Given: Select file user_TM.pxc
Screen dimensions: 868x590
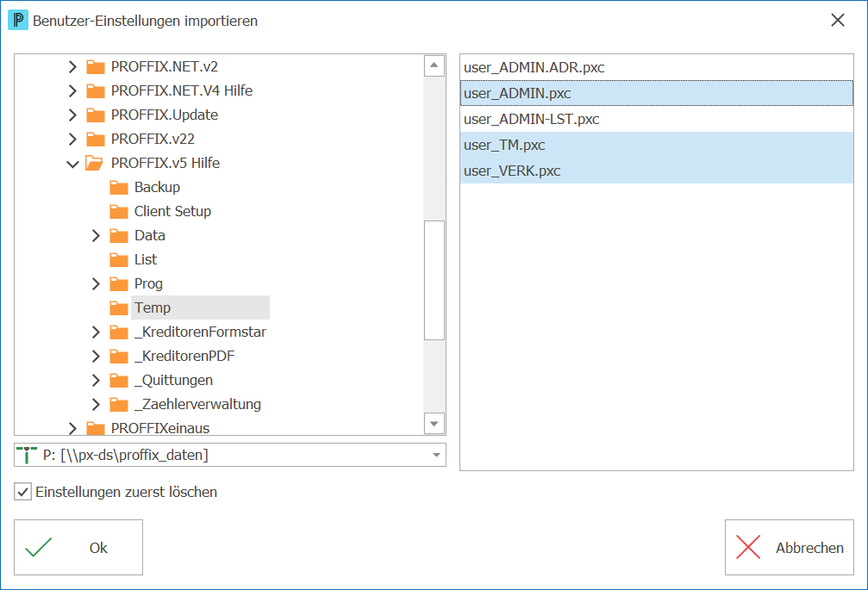Looking at the screenshot, I should click(657, 145).
